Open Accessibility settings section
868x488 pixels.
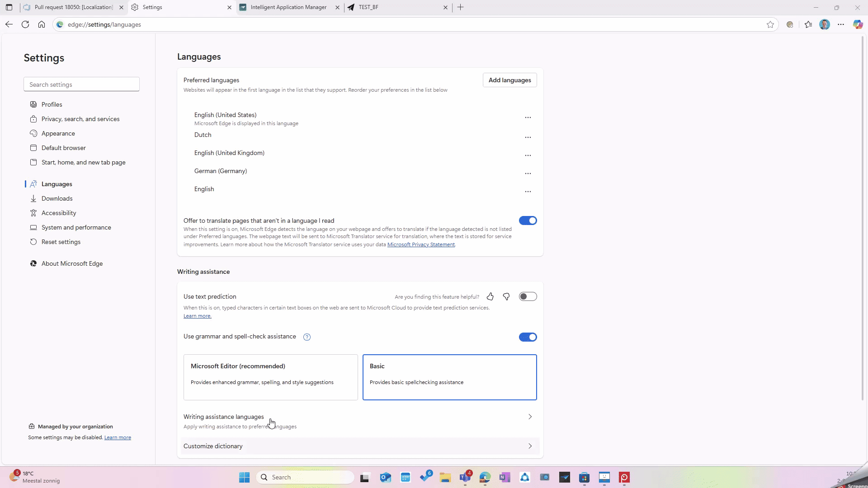click(59, 213)
